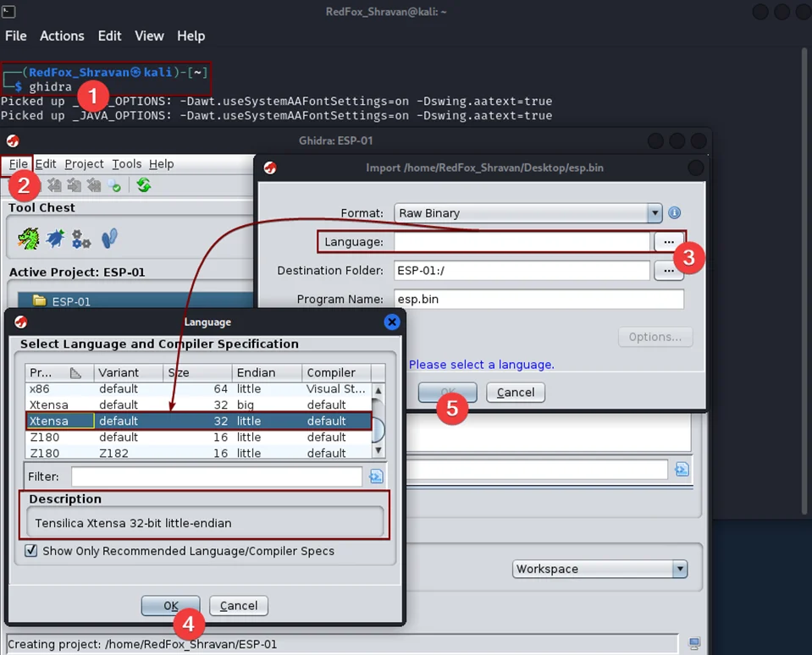Click in the Destination Folder field

tap(522, 271)
